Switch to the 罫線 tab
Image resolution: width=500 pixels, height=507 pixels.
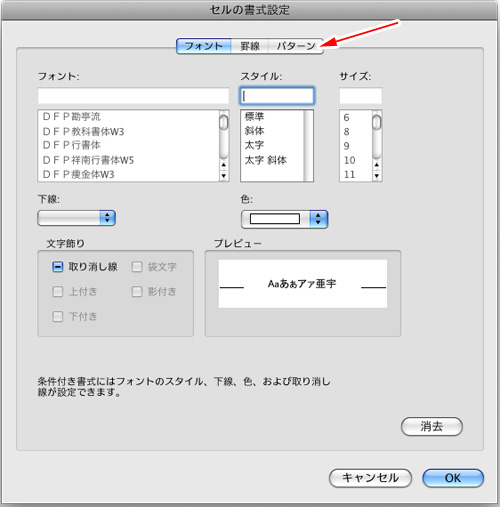pyautogui.click(x=250, y=46)
